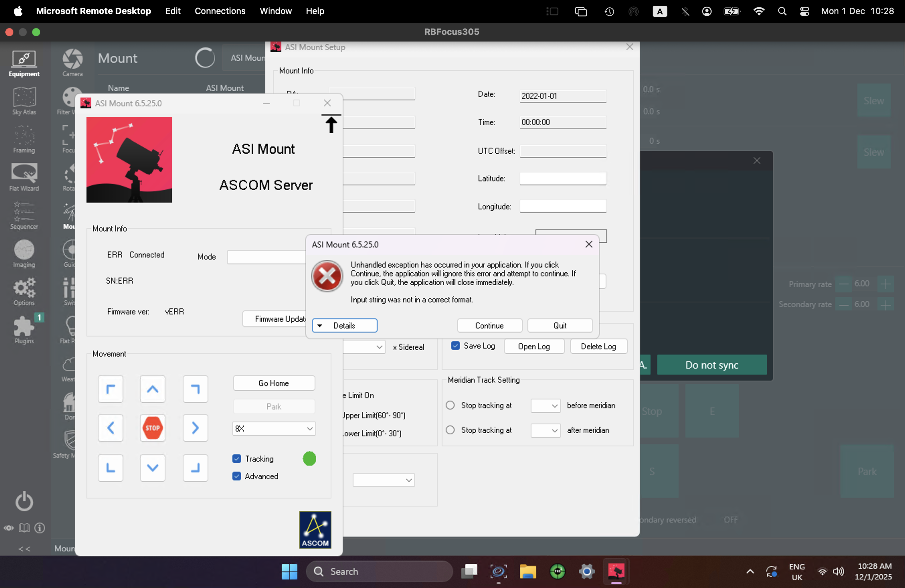Image resolution: width=905 pixels, height=588 pixels.
Task: Click the Latitude input field
Action: [x=562, y=178]
